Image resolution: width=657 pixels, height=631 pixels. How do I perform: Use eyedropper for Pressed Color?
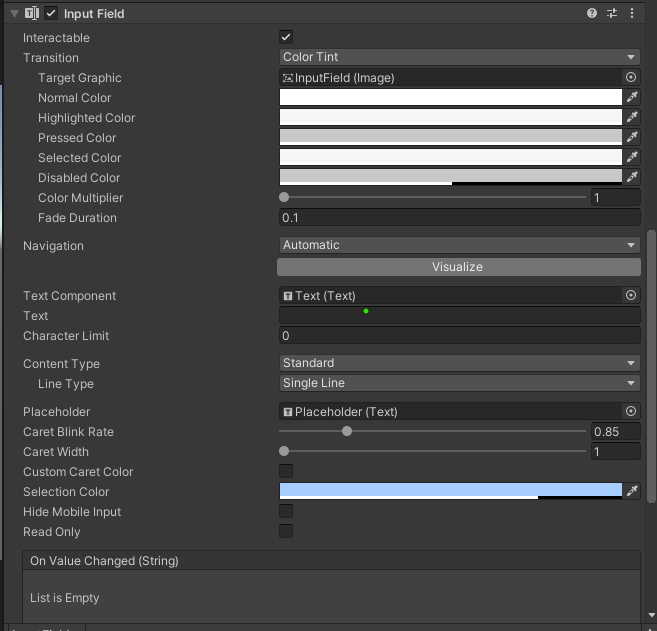[x=632, y=137]
